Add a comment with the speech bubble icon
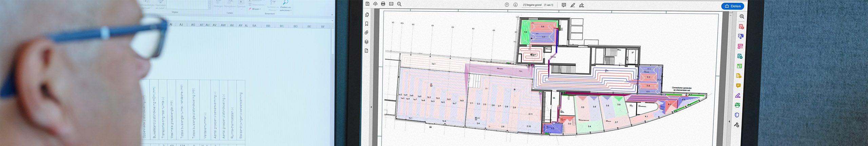Viewport: 868px width, 146px height. (x=564, y=5)
